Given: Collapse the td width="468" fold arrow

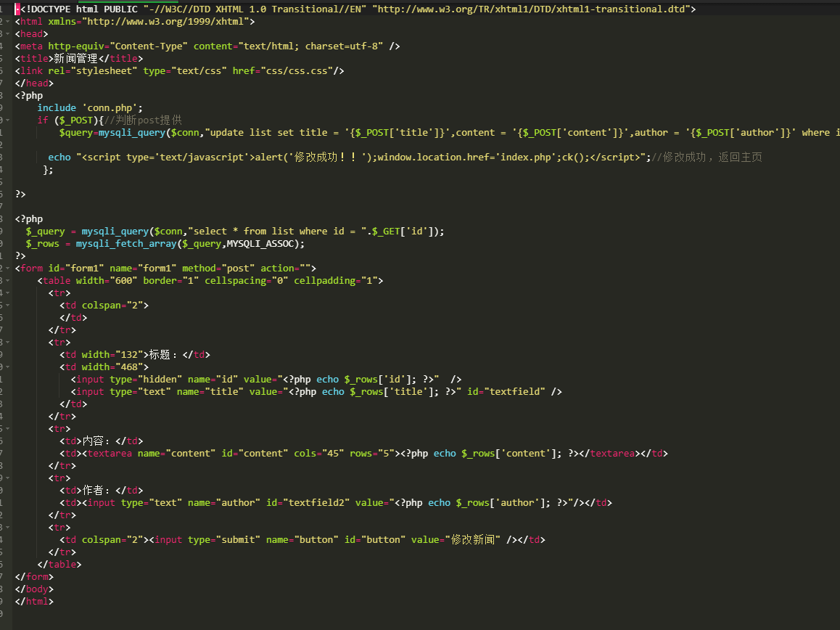Looking at the screenshot, I should point(7,367).
